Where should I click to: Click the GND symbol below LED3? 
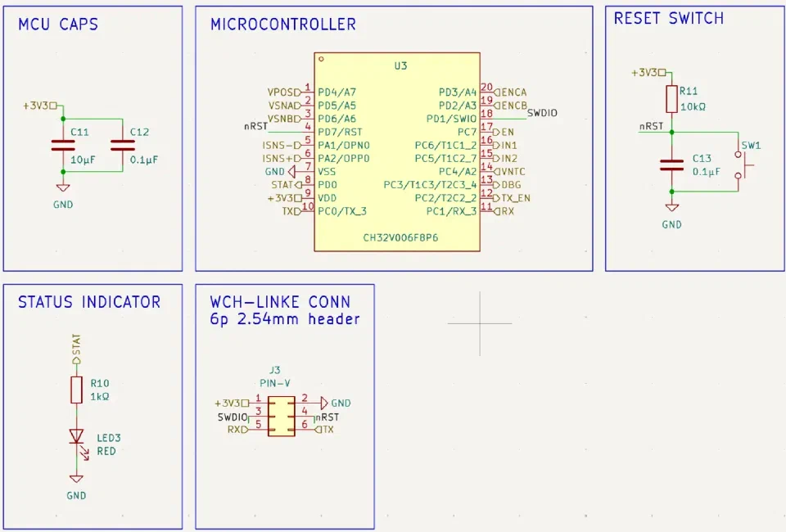[76, 479]
